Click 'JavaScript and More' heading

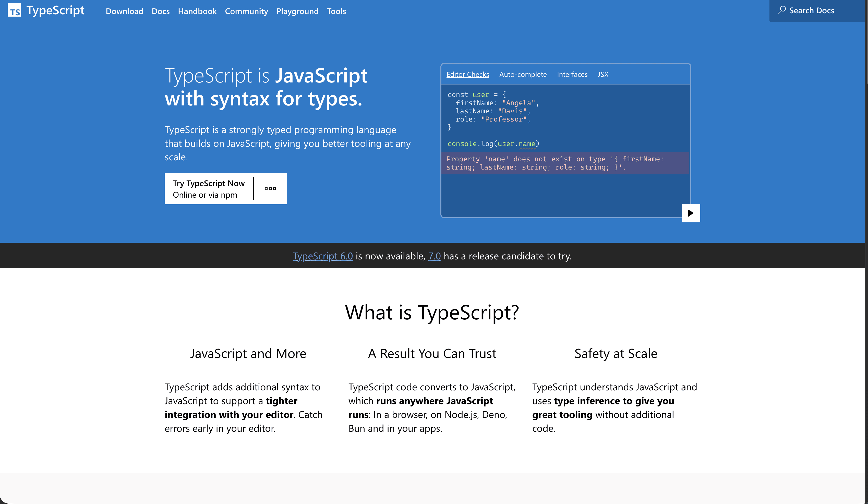point(248,354)
